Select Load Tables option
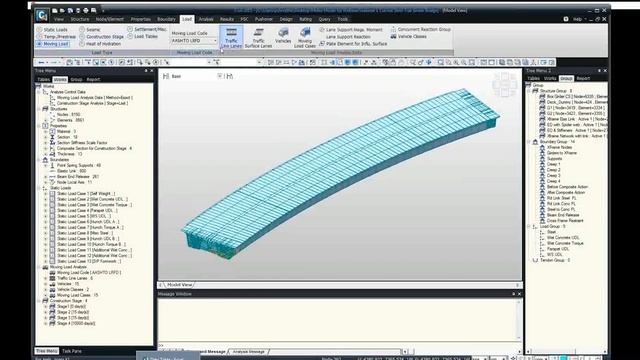The width and height of the screenshot is (640, 360). (x=142, y=36)
